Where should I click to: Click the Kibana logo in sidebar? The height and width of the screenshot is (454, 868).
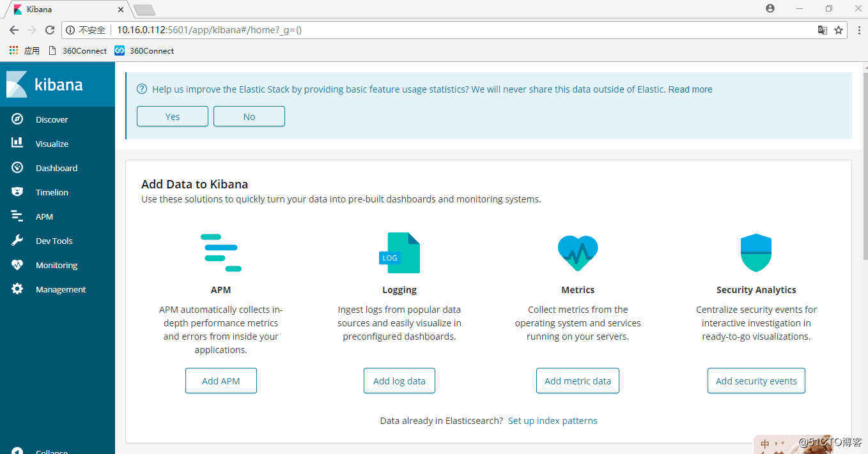45,84
